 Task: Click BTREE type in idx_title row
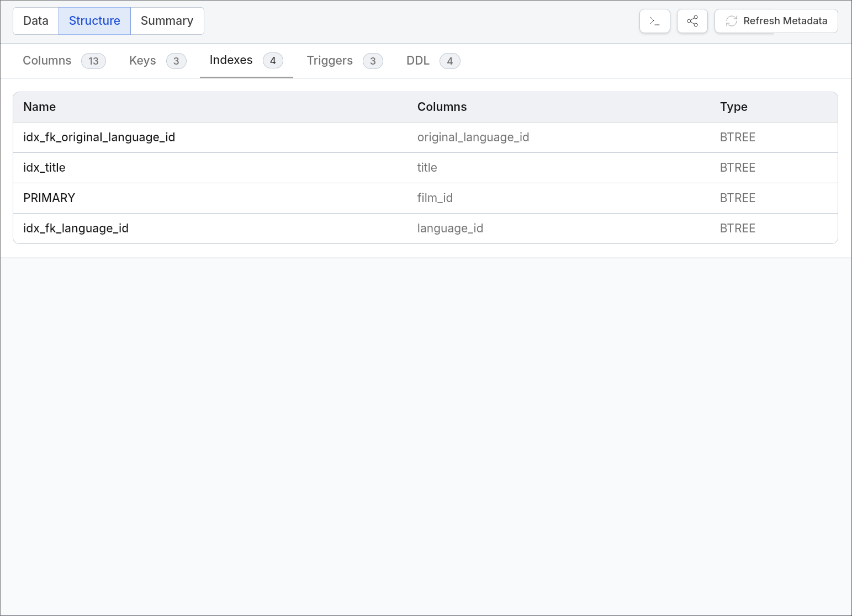(x=737, y=168)
